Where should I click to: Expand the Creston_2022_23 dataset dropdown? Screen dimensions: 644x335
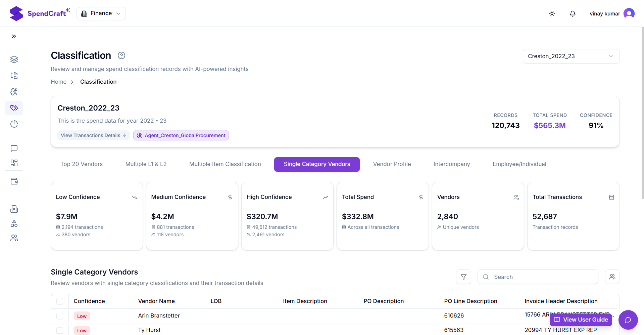571,56
